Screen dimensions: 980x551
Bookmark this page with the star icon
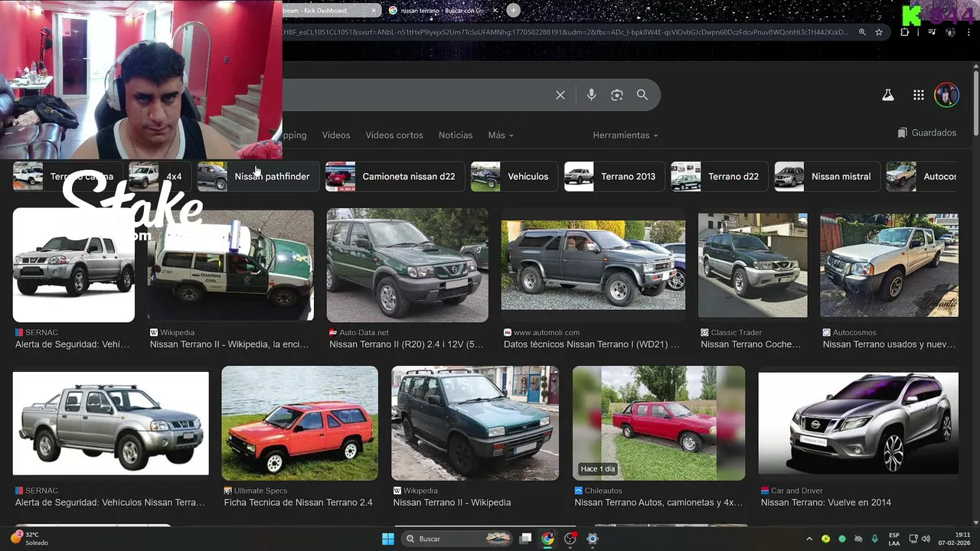[x=879, y=32]
